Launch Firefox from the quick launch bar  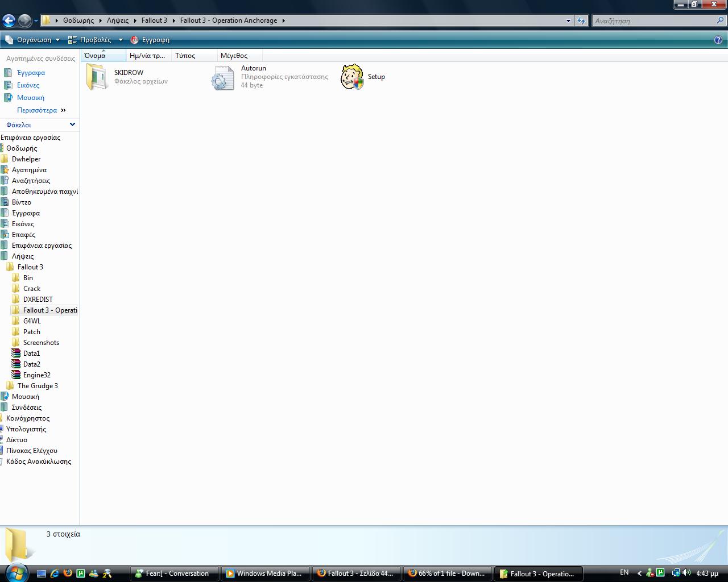[x=68, y=573]
